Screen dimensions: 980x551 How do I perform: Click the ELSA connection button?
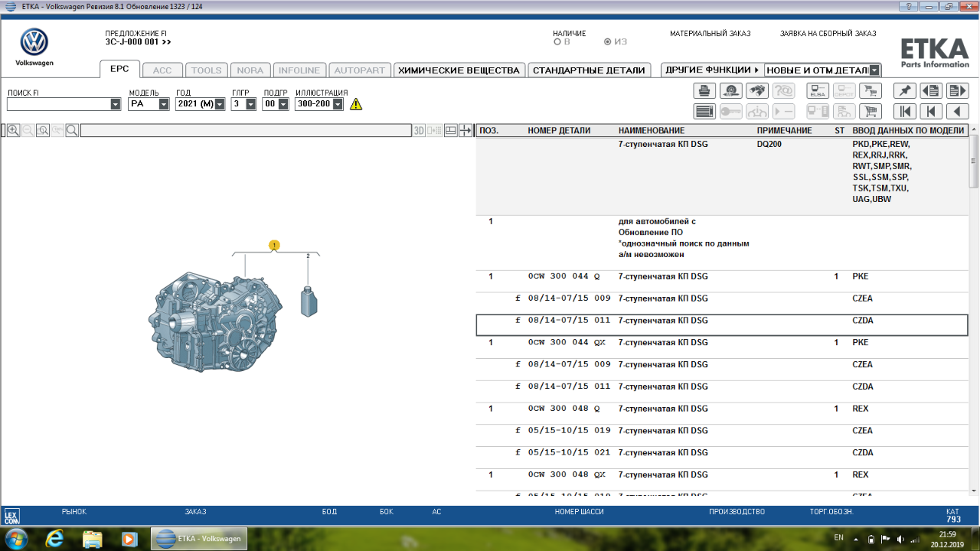coord(818,91)
